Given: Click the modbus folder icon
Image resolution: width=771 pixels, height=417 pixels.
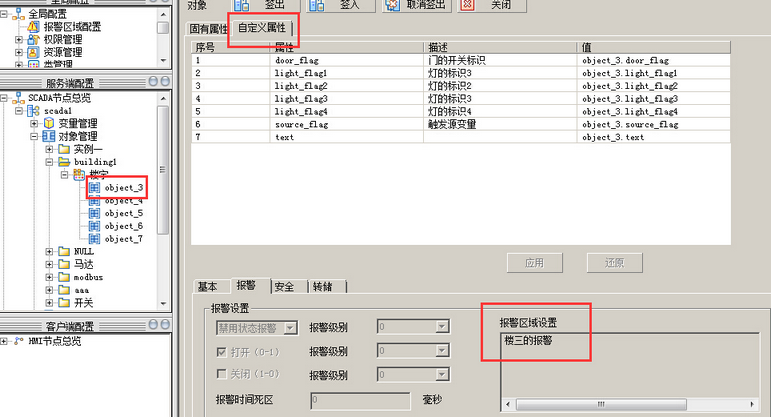Looking at the screenshot, I should click(x=64, y=277).
